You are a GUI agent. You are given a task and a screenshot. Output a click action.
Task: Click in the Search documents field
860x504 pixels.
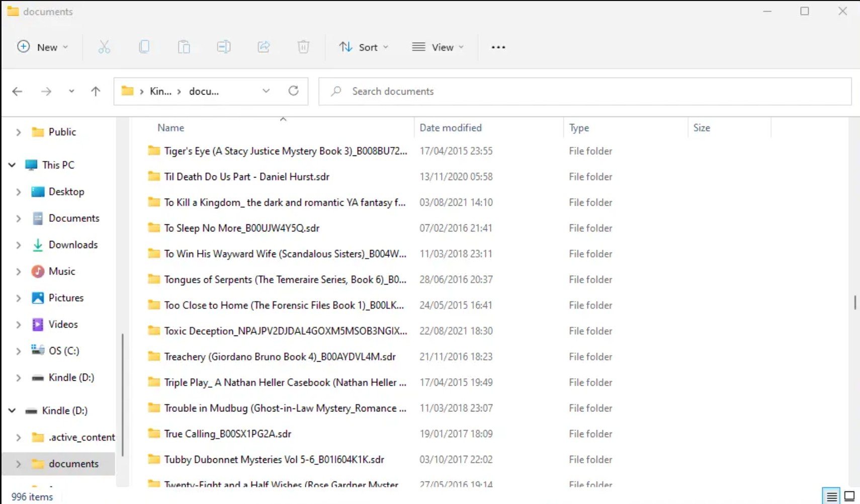point(585,91)
